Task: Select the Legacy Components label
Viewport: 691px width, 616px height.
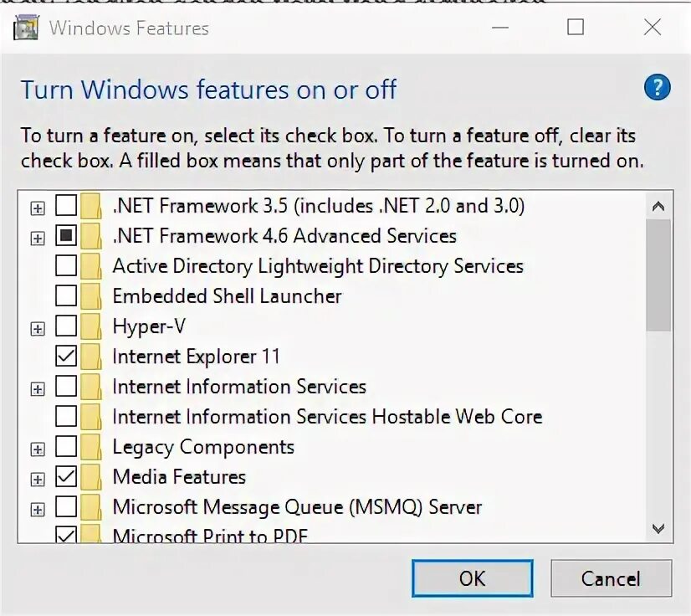Action: [203, 447]
